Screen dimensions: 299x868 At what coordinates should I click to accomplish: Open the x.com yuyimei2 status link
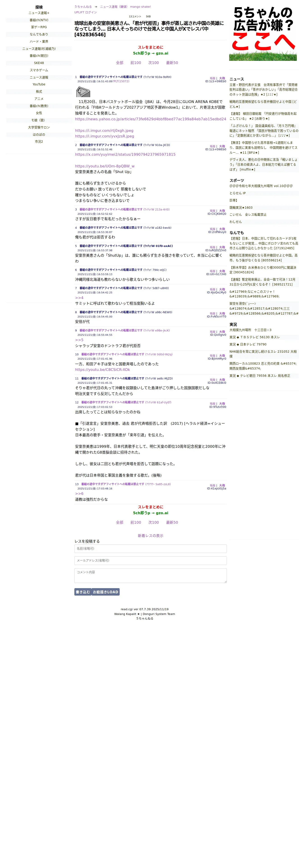(x=125, y=154)
